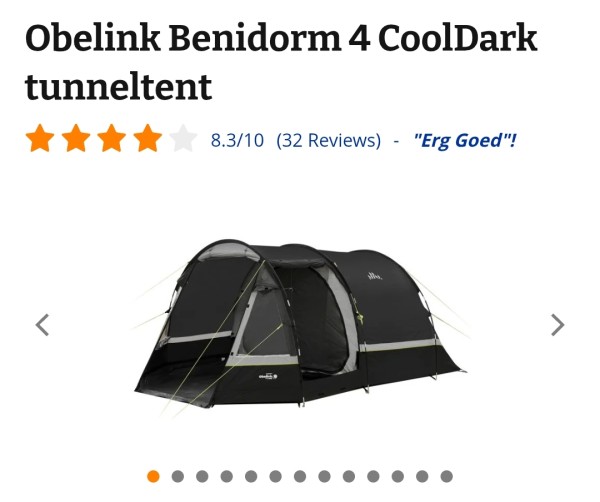Image resolution: width=600 pixels, height=502 pixels.
Task: Click the fourth orange rating star
Action: [x=147, y=138]
